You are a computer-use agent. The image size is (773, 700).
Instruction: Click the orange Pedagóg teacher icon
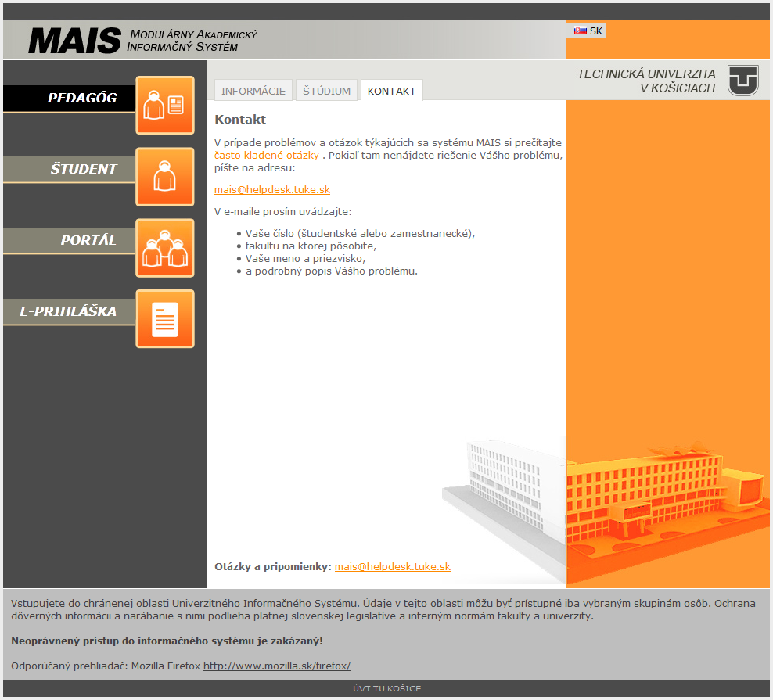click(165, 105)
